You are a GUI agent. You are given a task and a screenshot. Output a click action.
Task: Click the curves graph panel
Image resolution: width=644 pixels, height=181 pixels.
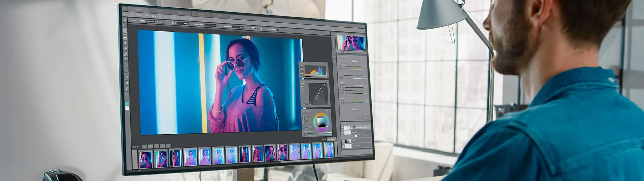click(318, 94)
